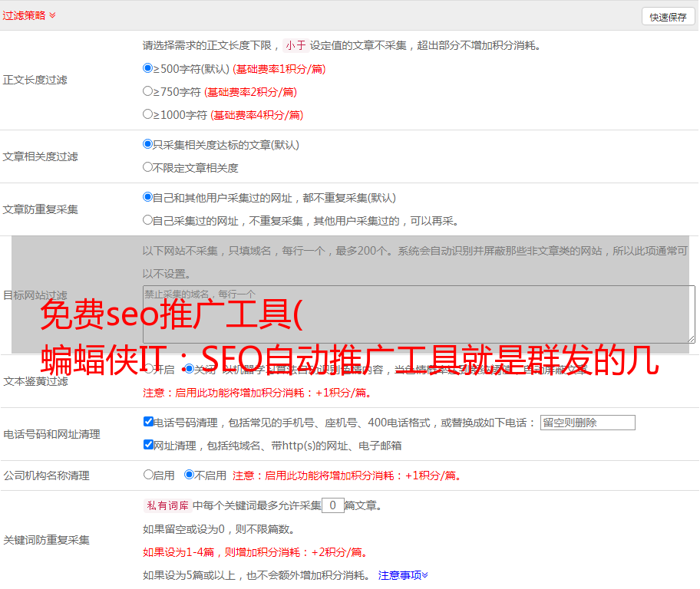Toggle the 电话号码清理 checkbox
700x589 pixels.
pyautogui.click(x=148, y=422)
